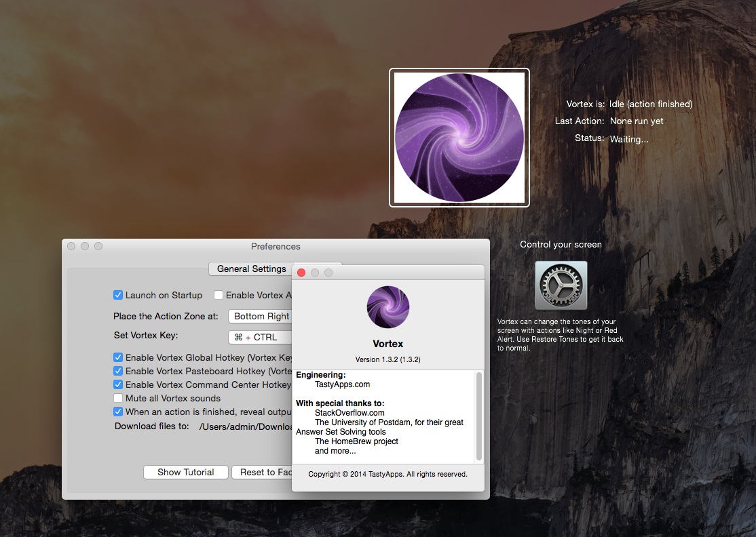Select the General Settings tab

coord(251,268)
